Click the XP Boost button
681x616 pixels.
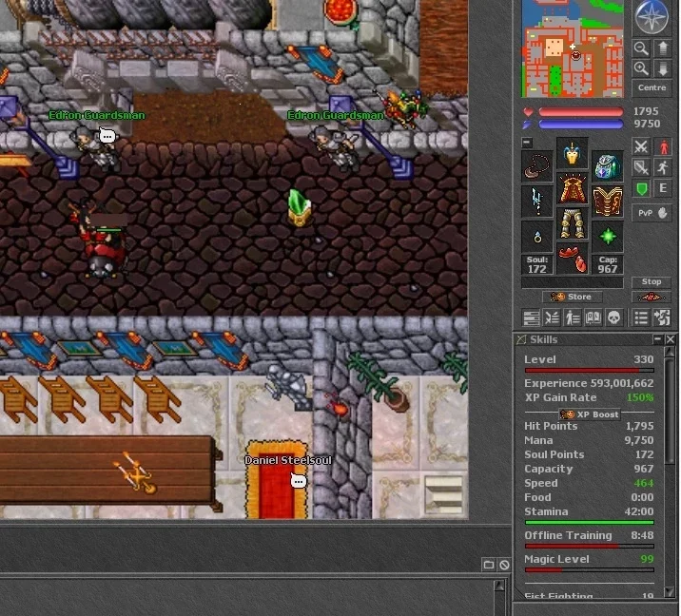click(590, 414)
